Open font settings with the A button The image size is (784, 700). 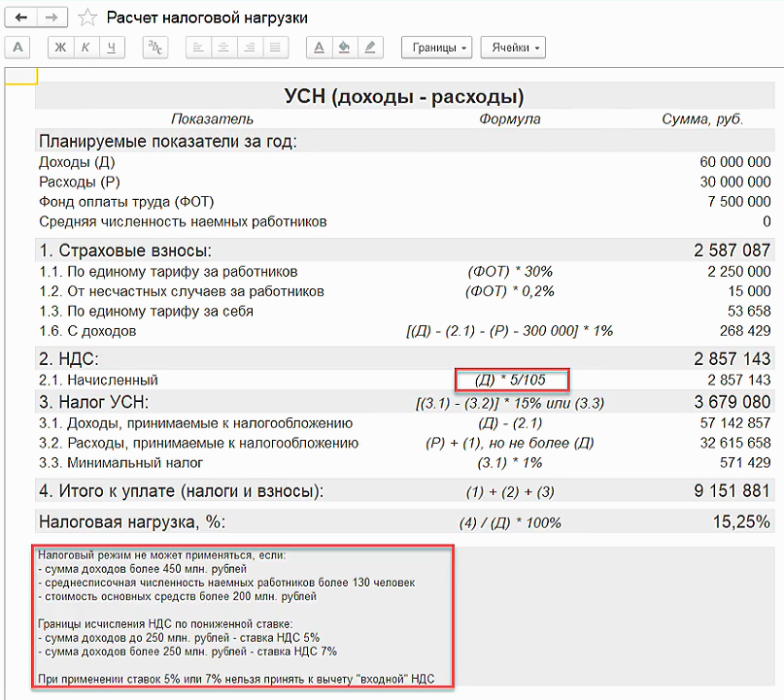pos(17,47)
